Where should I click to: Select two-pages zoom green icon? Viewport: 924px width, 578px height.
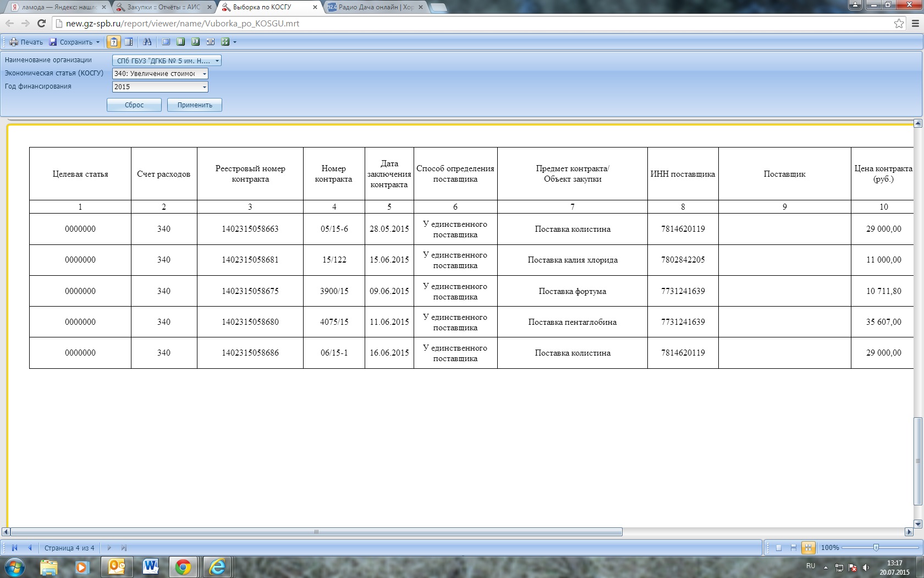[x=195, y=42]
